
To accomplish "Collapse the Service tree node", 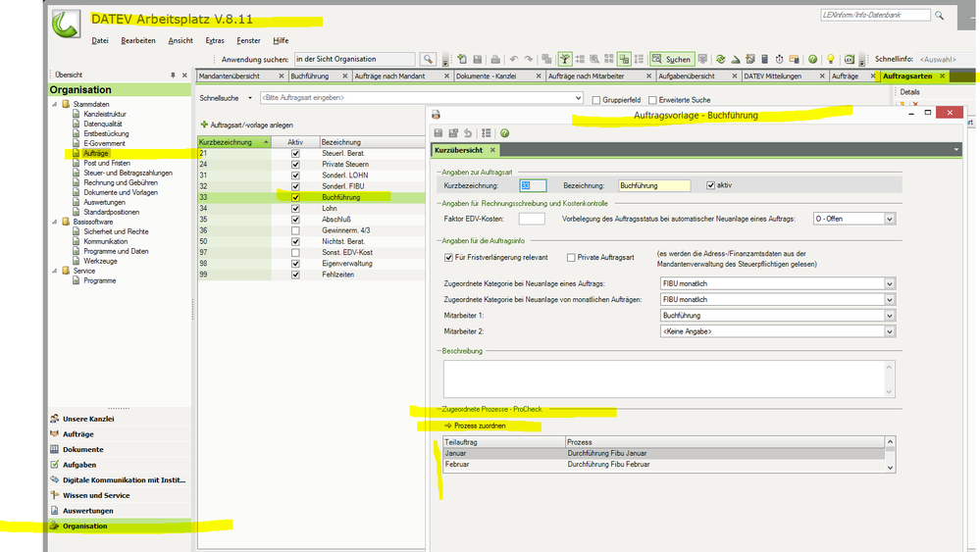I will [x=54, y=271].
